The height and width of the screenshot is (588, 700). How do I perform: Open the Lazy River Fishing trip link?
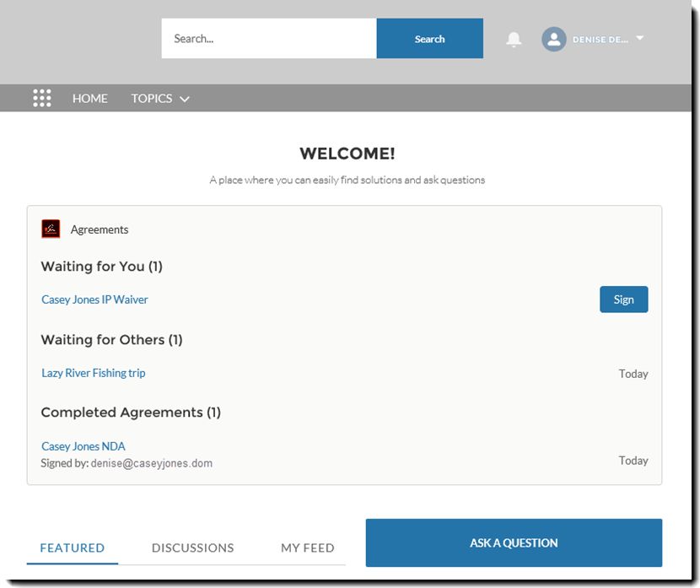(94, 373)
